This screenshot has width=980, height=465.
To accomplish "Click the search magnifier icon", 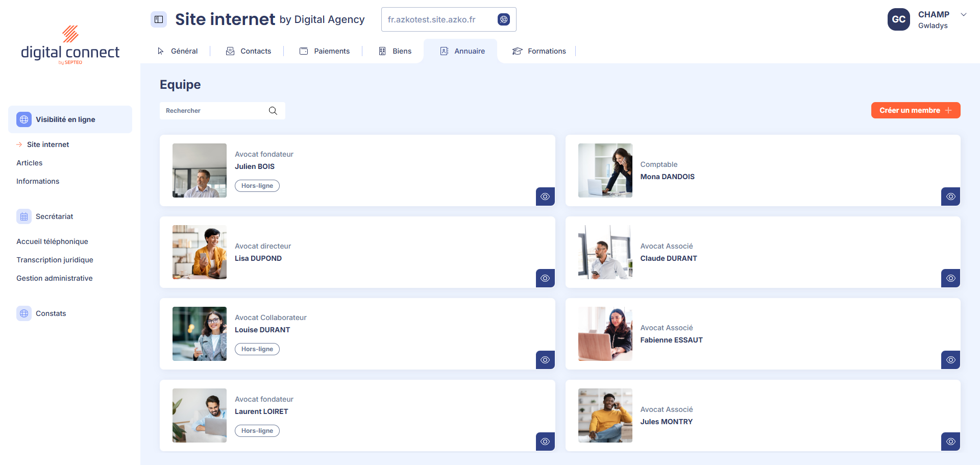I will [273, 111].
